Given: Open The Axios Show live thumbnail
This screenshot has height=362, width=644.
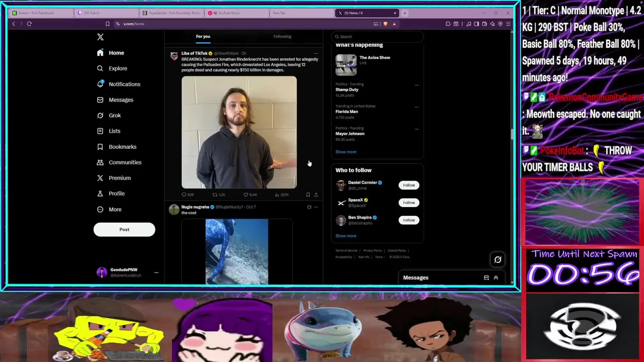Looking at the screenshot, I should click(x=346, y=65).
